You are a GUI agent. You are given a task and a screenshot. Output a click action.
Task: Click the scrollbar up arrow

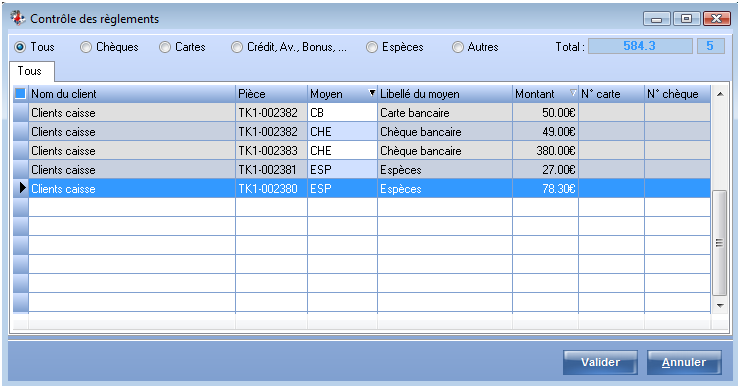tap(720, 94)
